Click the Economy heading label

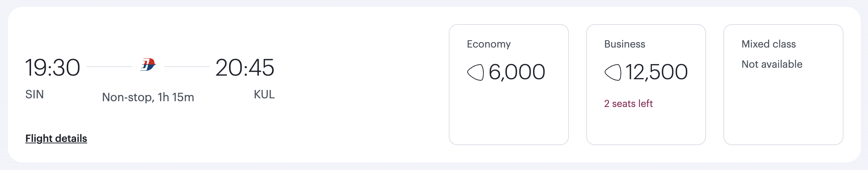click(489, 44)
